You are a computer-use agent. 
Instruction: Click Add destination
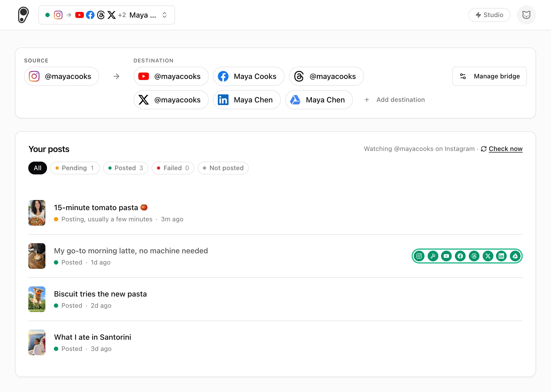[395, 100]
